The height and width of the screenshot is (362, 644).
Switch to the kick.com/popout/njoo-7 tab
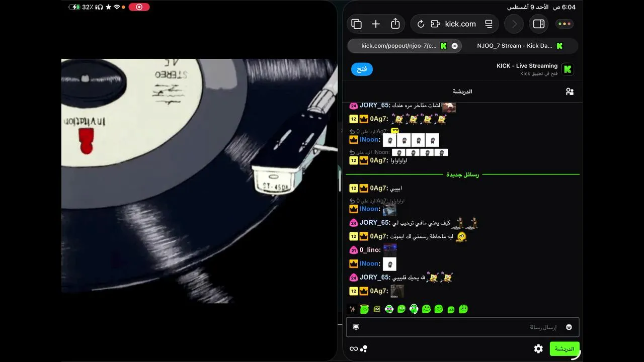pos(405,46)
